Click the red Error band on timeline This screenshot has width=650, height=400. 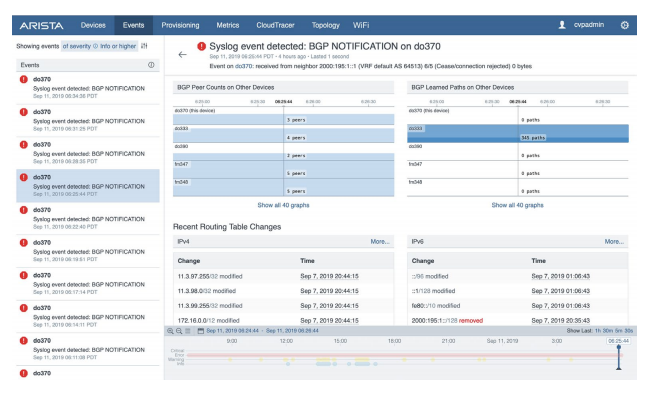point(404,356)
